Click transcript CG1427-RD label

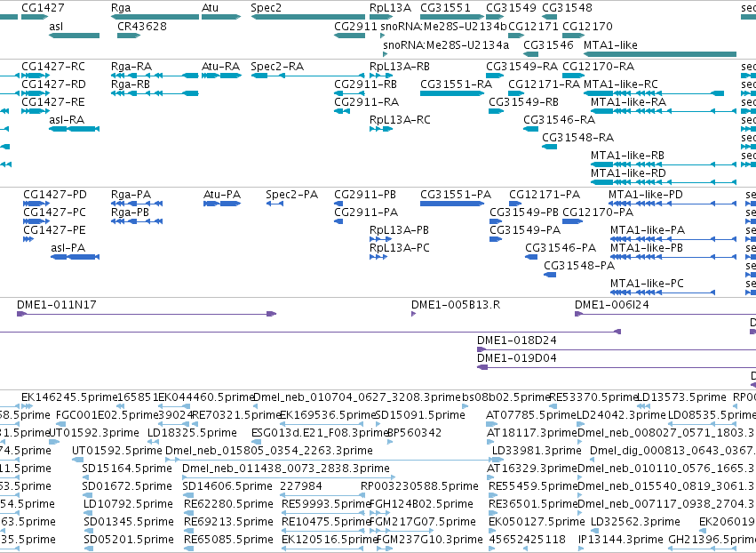pyautogui.click(x=53, y=84)
